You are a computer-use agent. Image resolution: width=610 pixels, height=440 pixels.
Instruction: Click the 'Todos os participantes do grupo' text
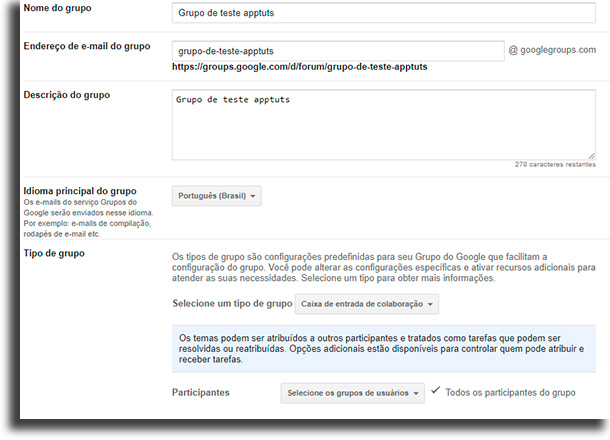coord(510,393)
